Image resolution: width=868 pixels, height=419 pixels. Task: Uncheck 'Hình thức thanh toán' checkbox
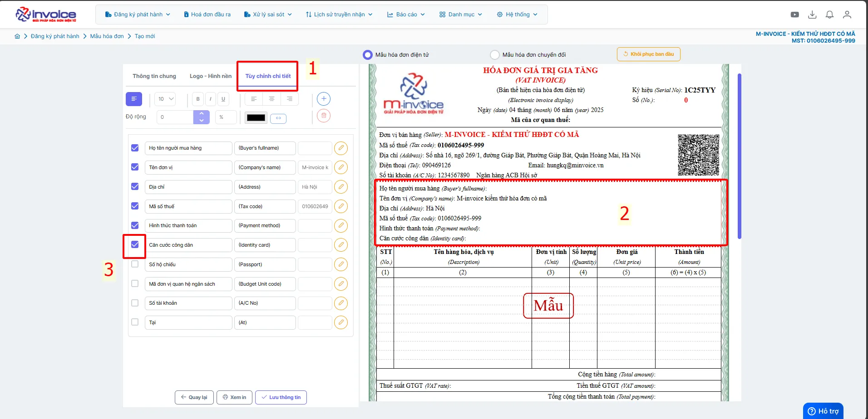point(135,225)
